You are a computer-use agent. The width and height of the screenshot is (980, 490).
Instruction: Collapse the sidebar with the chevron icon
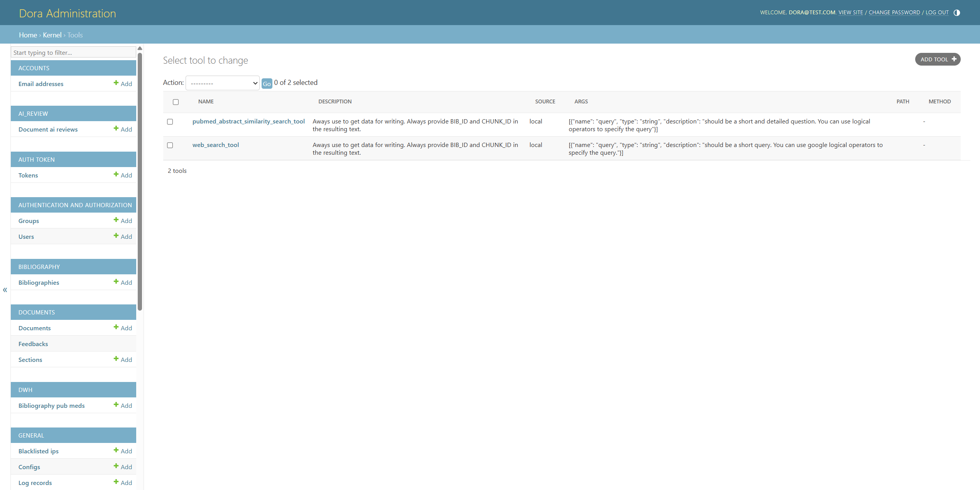5,290
